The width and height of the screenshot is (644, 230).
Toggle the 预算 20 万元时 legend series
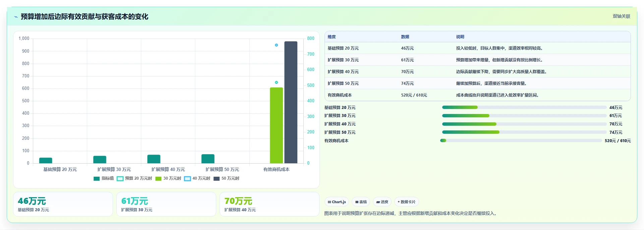pyautogui.click(x=134, y=178)
